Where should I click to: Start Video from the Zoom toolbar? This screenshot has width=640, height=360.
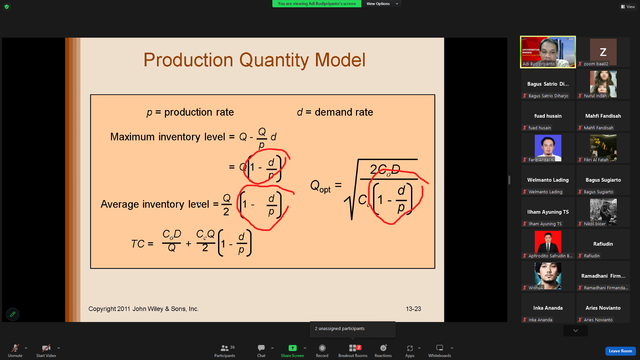click(x=46, y=350)
